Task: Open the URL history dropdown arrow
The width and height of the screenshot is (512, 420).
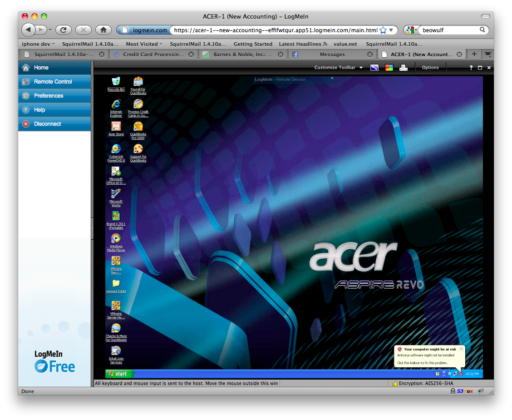Action: [391, 30]
